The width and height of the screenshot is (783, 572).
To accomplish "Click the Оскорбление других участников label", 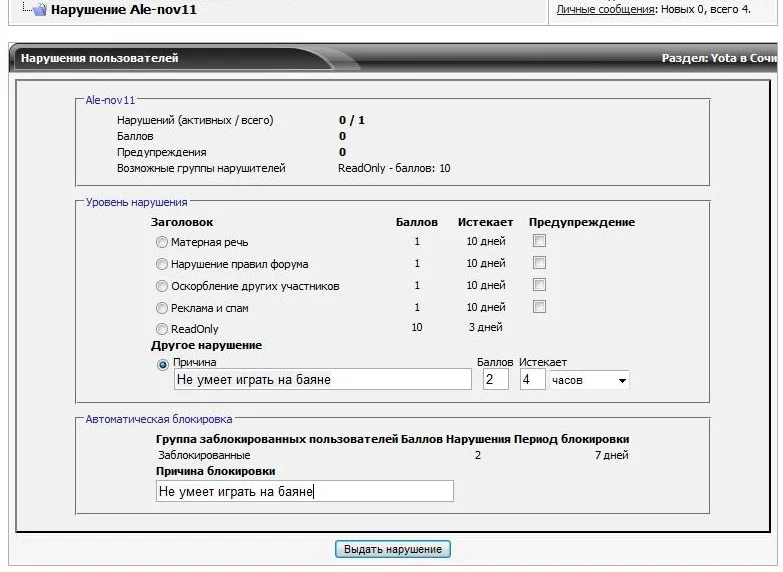I will 255,286.
